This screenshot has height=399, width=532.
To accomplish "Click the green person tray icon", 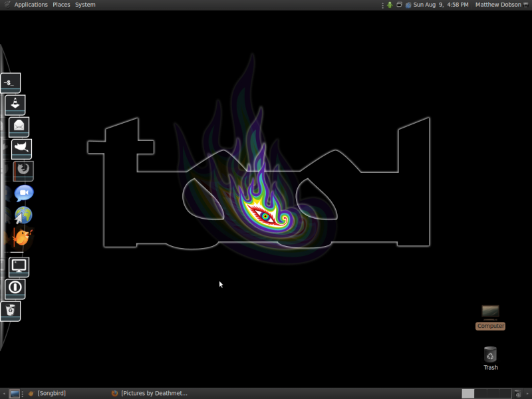I will click(x=390, y=5).
